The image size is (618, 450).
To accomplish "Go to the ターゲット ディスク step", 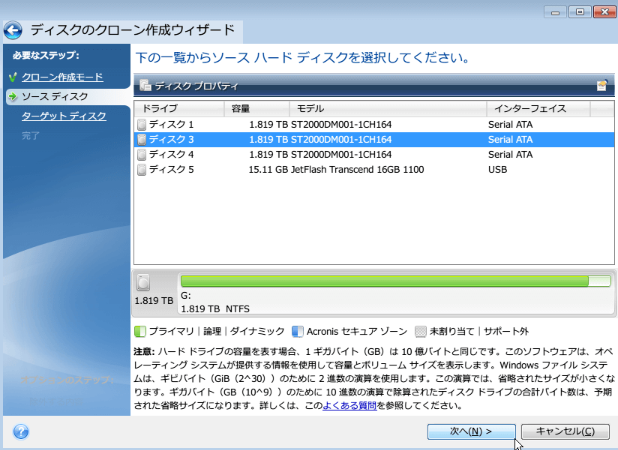I will 64,116.
